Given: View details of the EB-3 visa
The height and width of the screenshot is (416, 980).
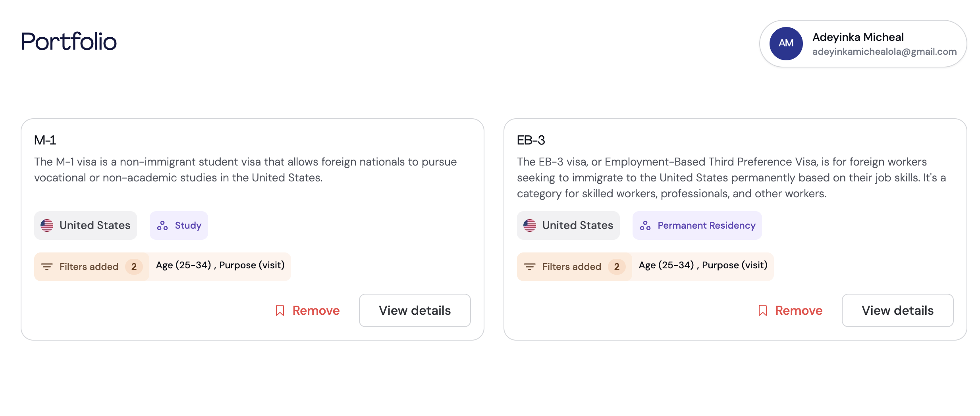Looking at the screenshot, I should point(897,310).
